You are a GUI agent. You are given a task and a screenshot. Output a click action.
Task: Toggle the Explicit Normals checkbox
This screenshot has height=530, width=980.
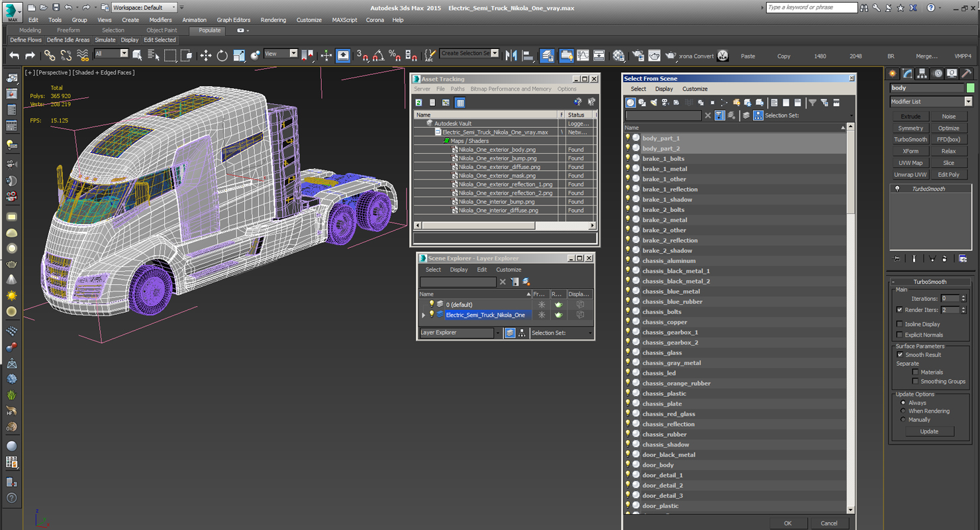point(899,335)
